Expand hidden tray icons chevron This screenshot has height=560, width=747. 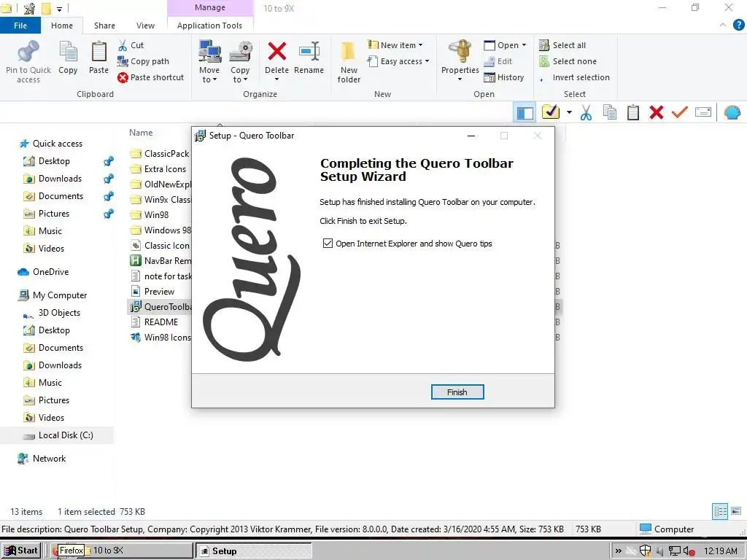(x=619, y=551)
